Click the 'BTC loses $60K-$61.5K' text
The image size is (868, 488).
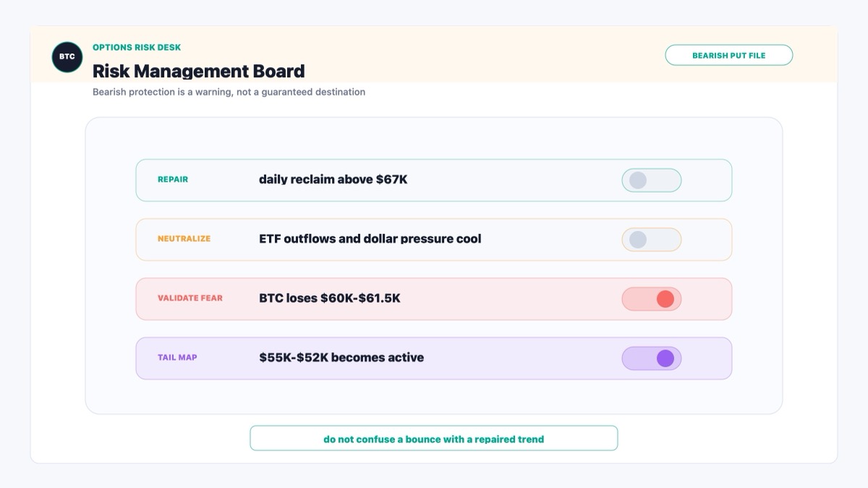click(x=330, y=298)
